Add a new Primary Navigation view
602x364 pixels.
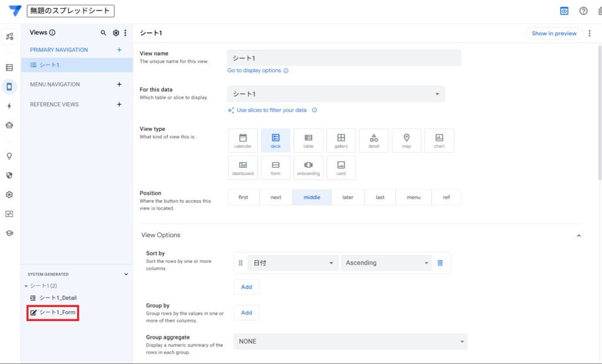(119, 50)
